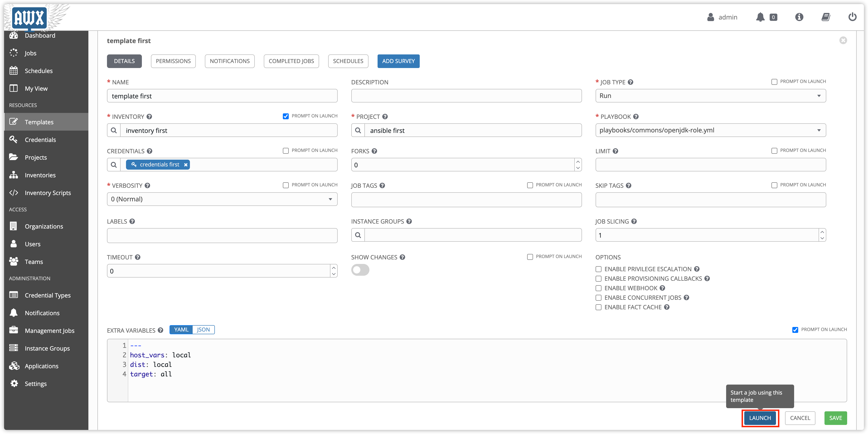The width and height of the screenshot is (868, 434).
Task: Click the Management Jobs briefcase icon
Action: (x=13, y=330)
